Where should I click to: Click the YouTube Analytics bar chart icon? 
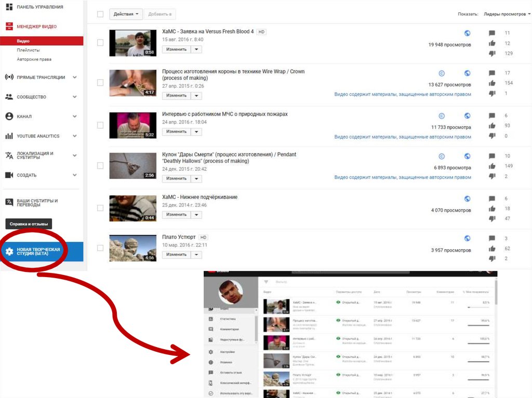[9, 136]
